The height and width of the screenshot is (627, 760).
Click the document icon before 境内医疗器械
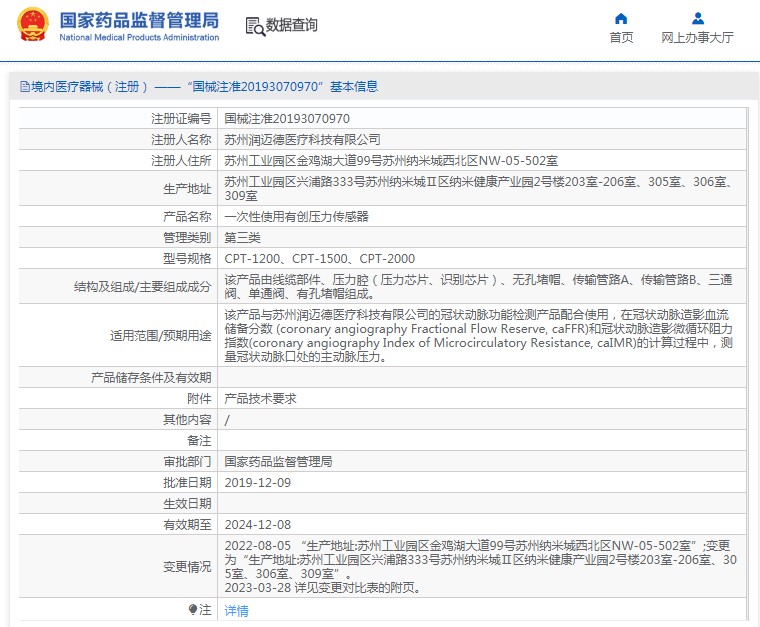[x=25, y=87]
